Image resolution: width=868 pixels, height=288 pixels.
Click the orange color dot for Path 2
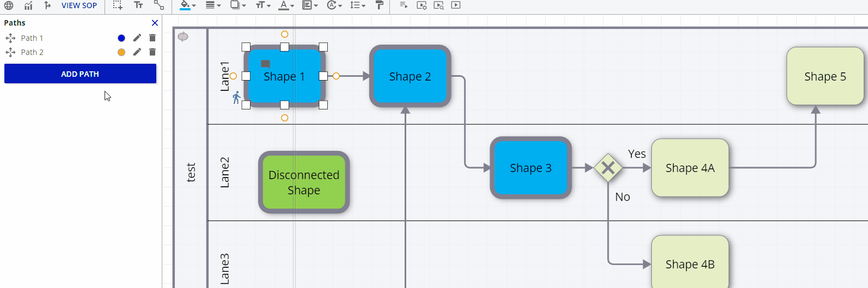click(121, 52)
